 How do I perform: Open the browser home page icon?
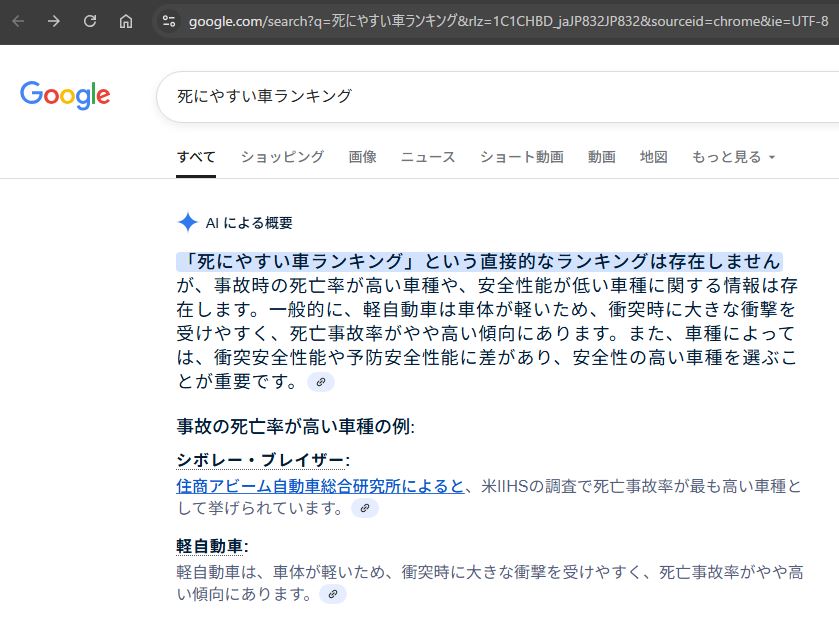point(126,21)
